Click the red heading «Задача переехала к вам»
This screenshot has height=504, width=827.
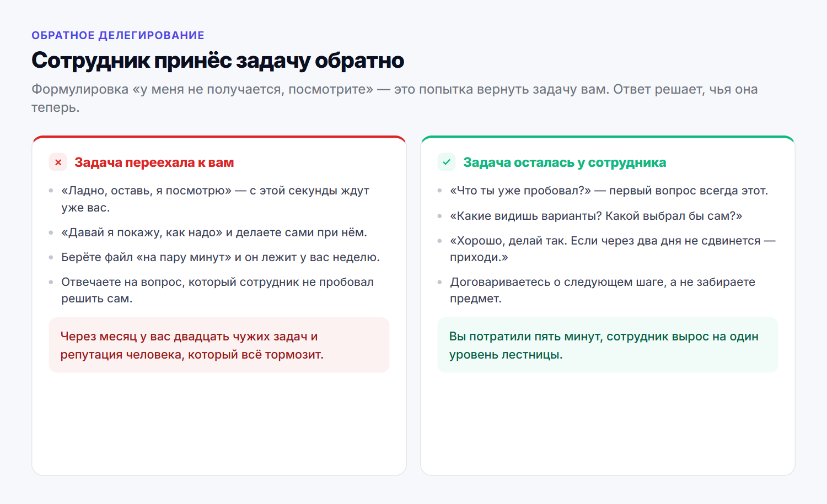[x=154, y=162]
